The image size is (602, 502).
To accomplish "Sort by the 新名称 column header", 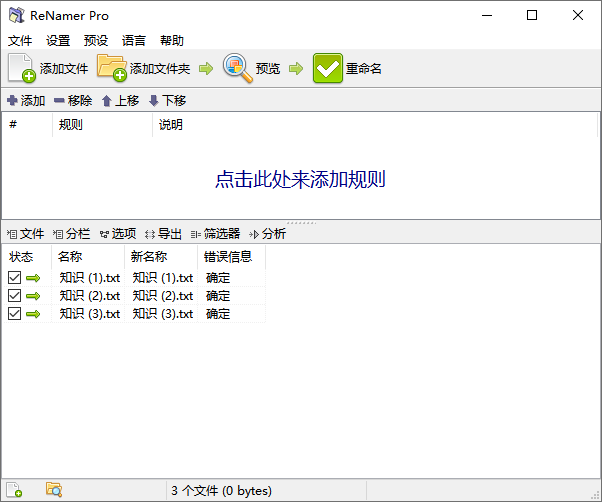I will (161, 257).
